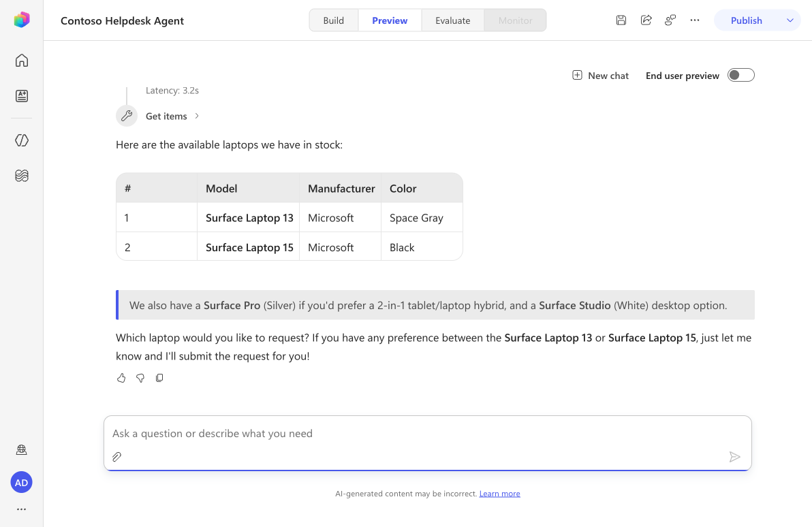Expand the Publish dropdown arrow
812x527 pixels.
790,20
